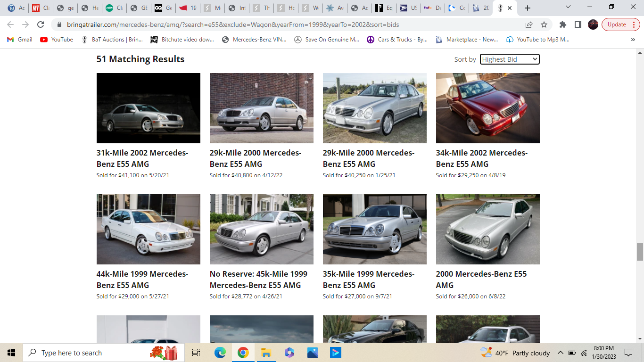Check the network Wi-Fi tray icon

[584, 353]
